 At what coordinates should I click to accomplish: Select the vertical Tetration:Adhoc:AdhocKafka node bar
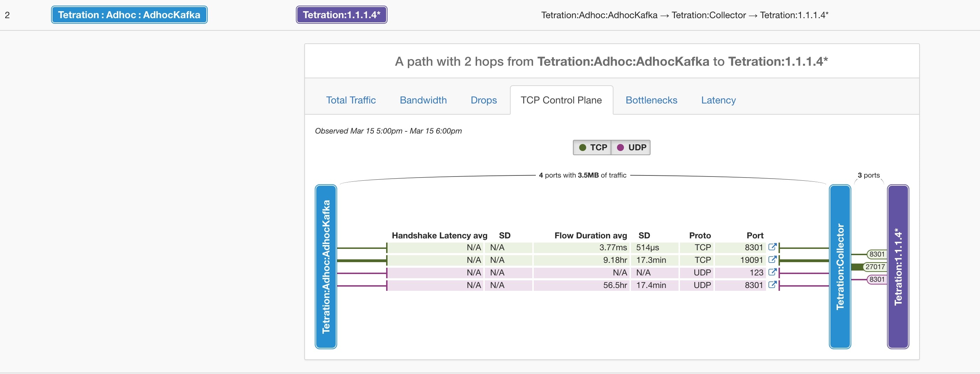[x=326, y=266]
